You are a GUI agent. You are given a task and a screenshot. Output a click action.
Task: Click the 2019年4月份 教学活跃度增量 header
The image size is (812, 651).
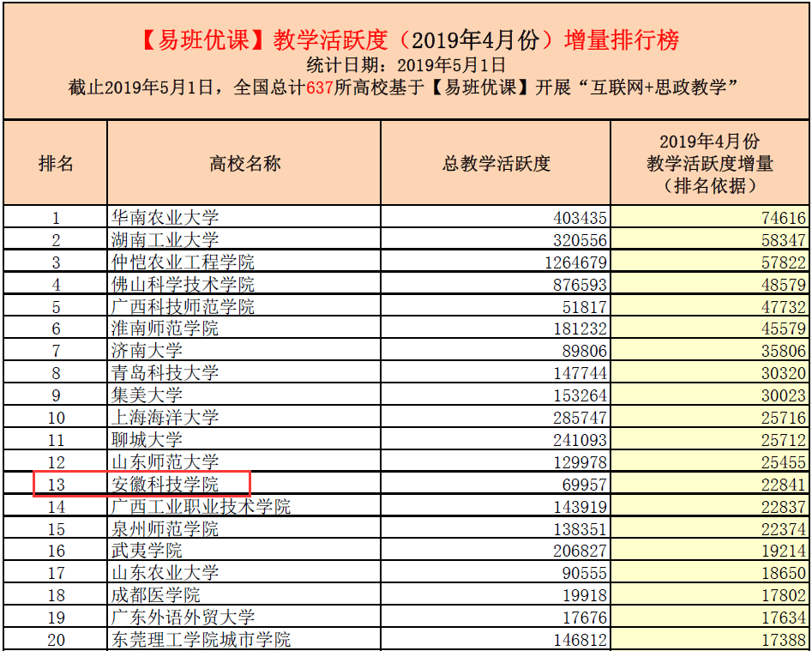coord(709,163)
